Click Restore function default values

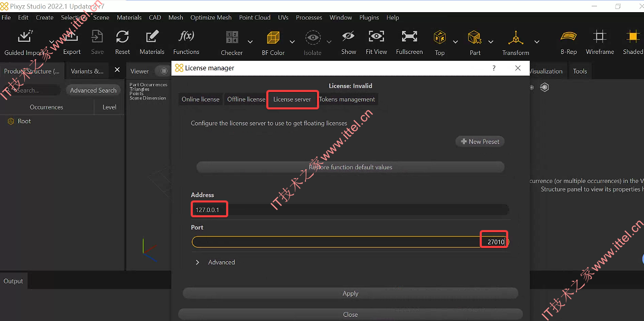[350, 167]
